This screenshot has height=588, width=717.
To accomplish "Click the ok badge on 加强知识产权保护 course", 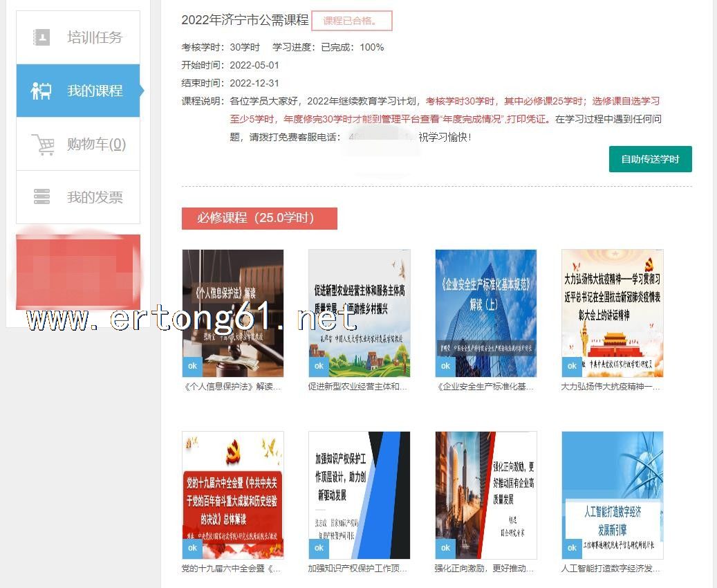I will point(319,548).
